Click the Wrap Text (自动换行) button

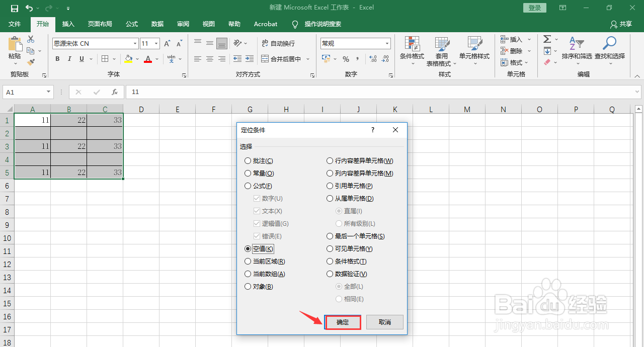(278, 44)
